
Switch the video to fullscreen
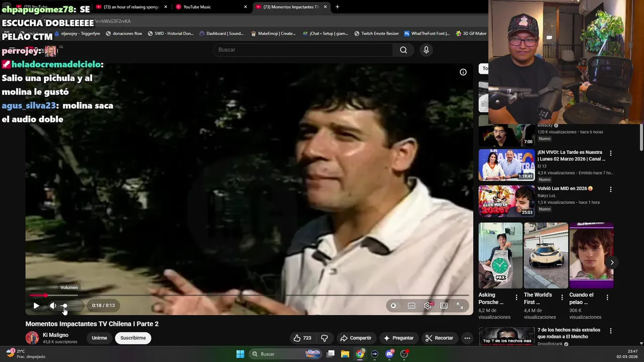(460, 306)
